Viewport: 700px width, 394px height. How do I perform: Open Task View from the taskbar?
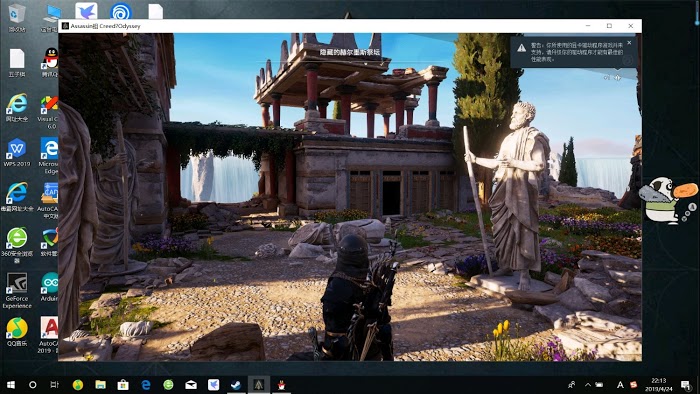point(54,385)
